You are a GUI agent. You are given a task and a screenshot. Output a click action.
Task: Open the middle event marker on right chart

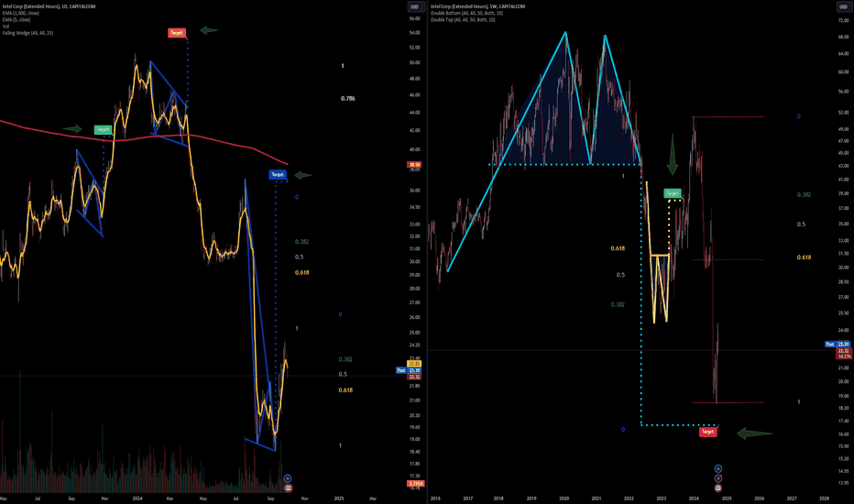pos(717,478)
